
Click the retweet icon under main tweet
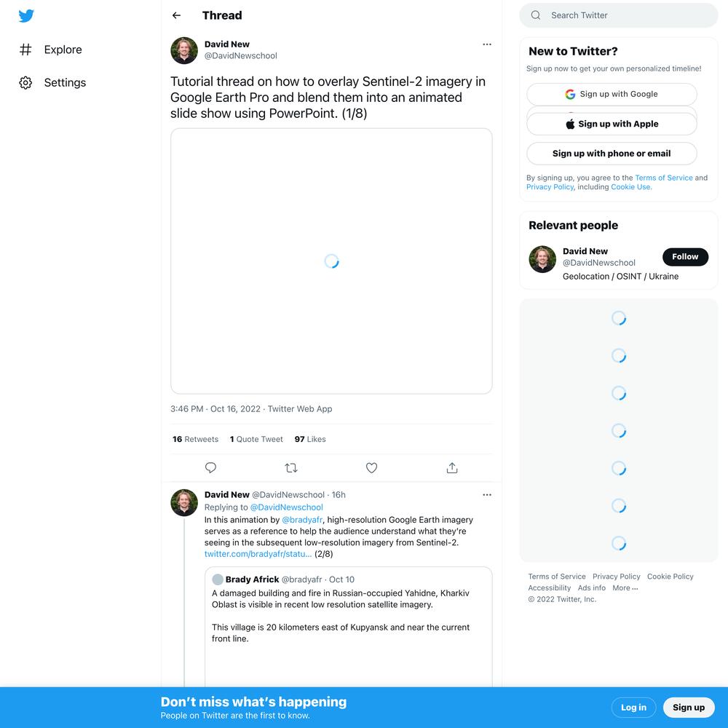click(291, 467)
